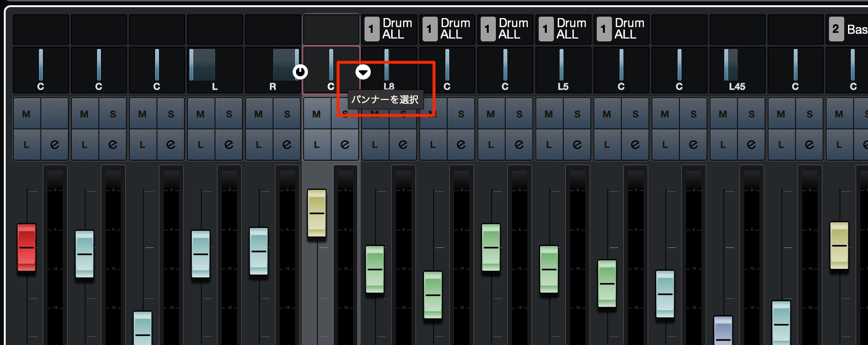Viewport: 868px width, 345px height.
Task: Open the '2 Bas' routing field
Action: click(x=847, y=29)
